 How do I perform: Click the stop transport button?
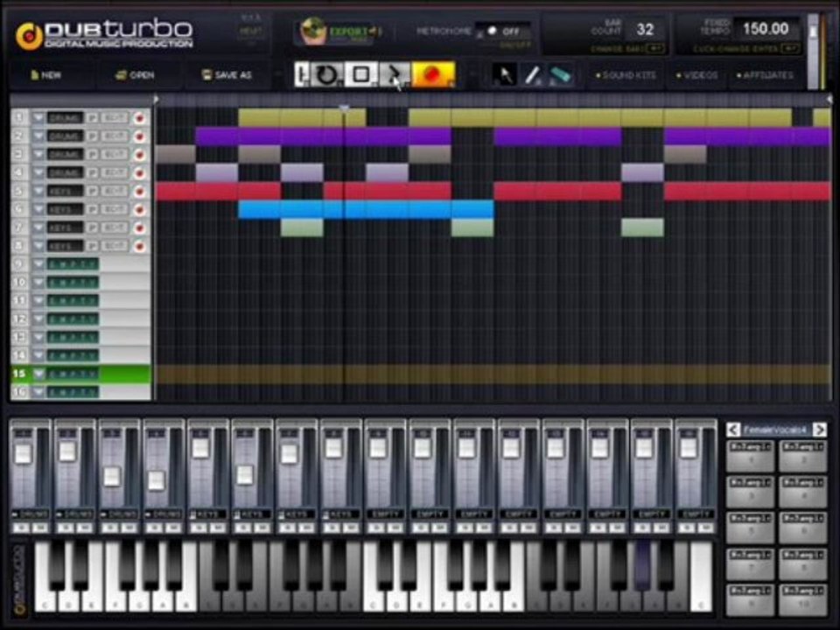pyautogui.click(x=360, y=74)
